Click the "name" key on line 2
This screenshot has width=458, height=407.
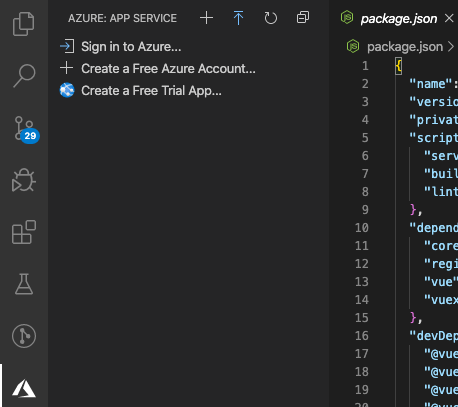pos(431,84)
